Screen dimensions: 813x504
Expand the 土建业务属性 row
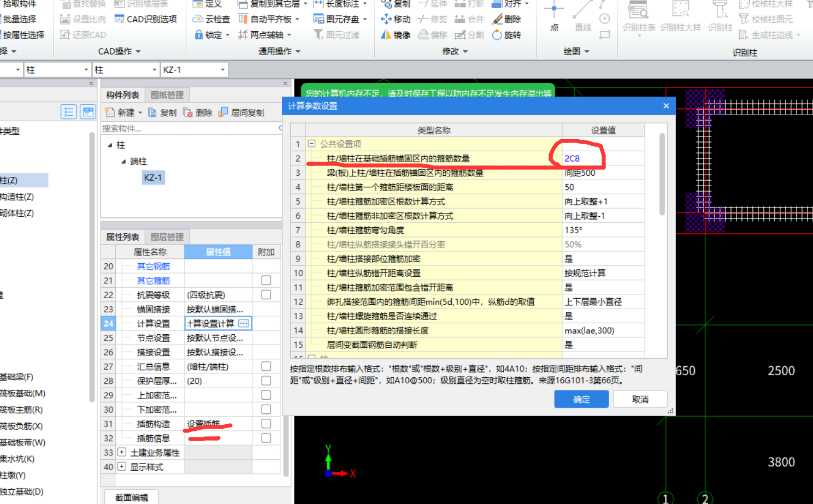(x=122, y=452)
